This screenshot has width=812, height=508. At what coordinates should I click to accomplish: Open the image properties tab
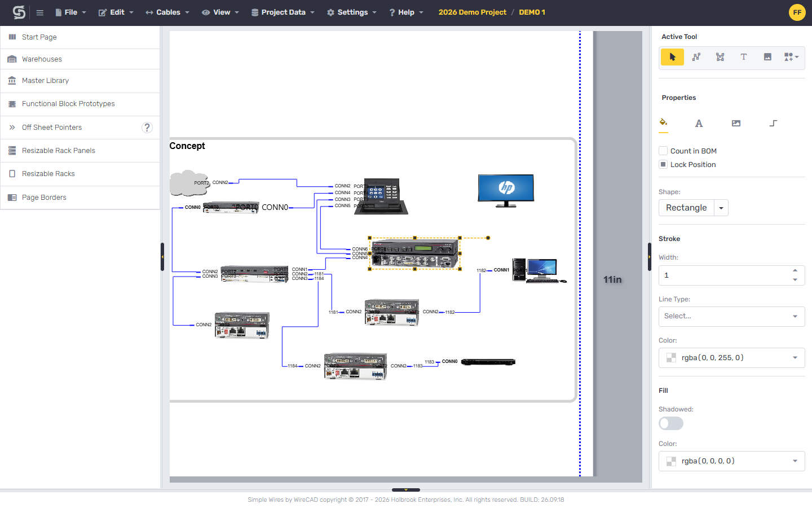736,123
